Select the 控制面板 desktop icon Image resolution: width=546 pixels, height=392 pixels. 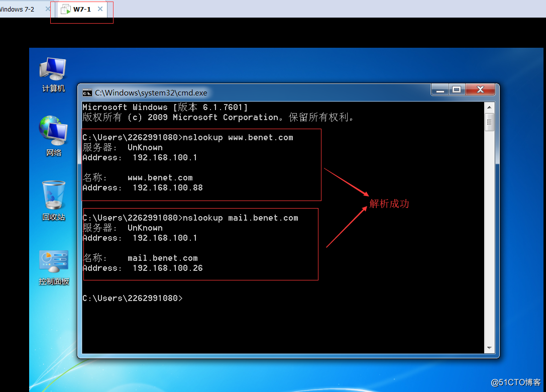point(54,267)
